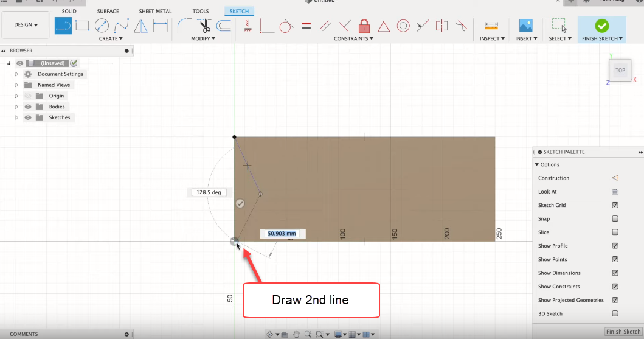Toggle the Construction line option
The width and height of the screenshot is (644, 339).
[x=615, y=178]
